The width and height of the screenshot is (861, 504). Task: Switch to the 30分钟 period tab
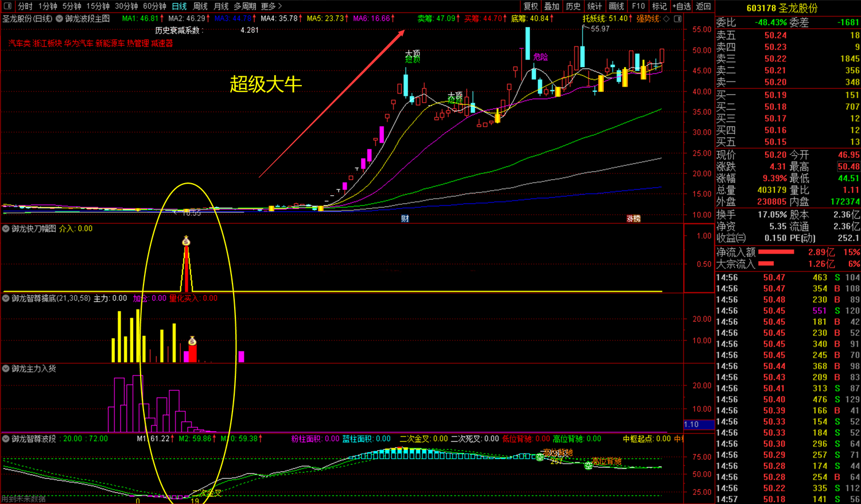126,6
